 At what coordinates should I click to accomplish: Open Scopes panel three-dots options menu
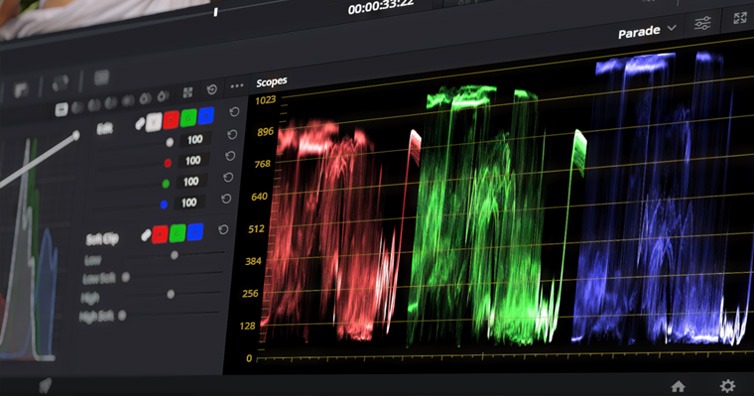237,86
